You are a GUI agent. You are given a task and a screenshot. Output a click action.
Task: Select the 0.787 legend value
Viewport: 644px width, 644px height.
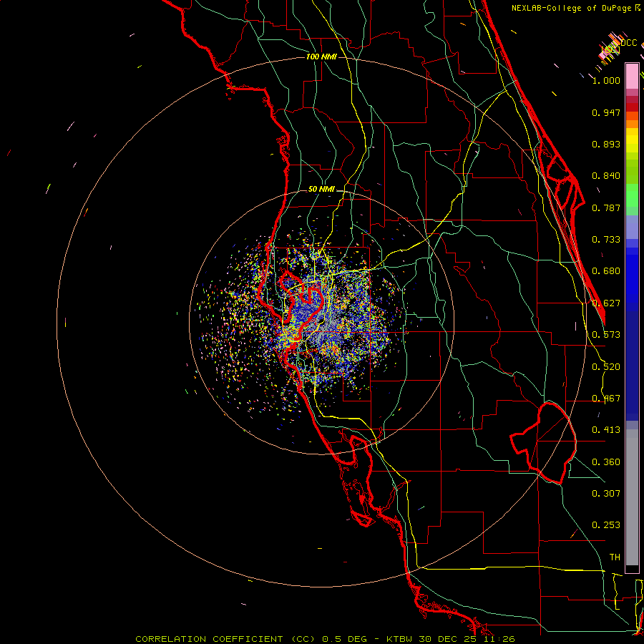point(606,208)
